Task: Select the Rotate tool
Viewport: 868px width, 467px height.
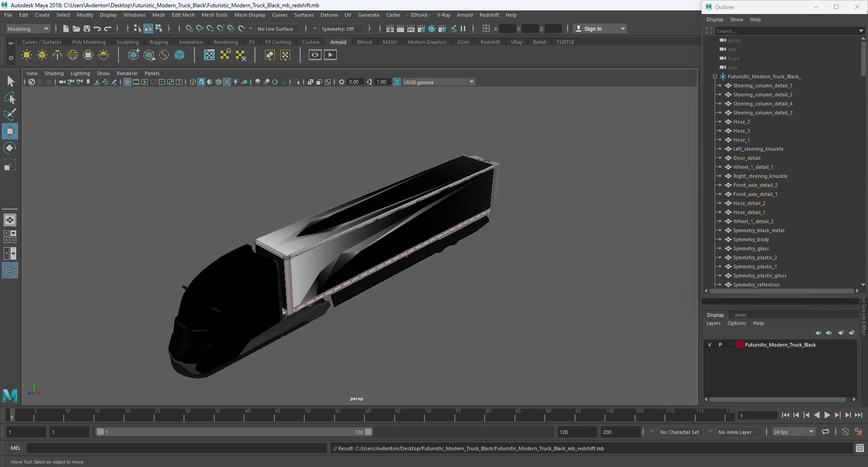Action: coord(10,148)
